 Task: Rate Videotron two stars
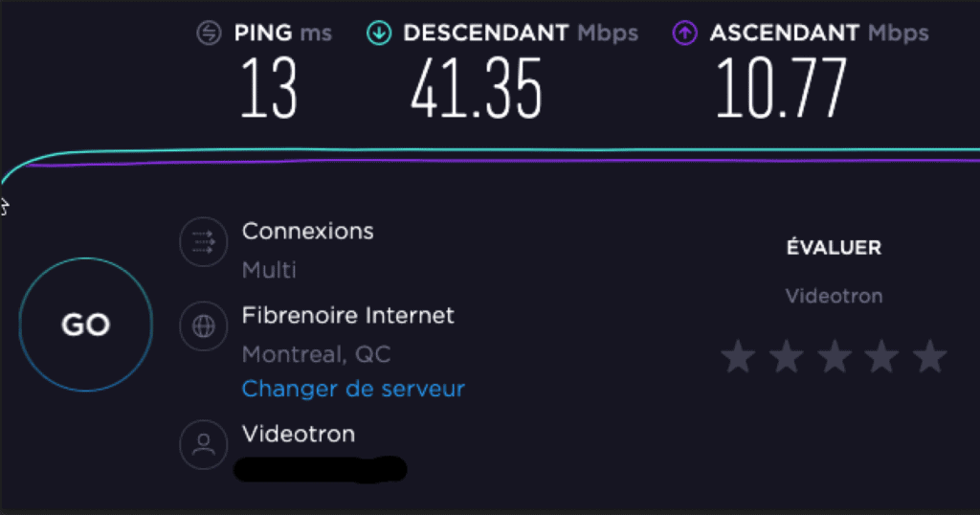[x=787, y=356]
